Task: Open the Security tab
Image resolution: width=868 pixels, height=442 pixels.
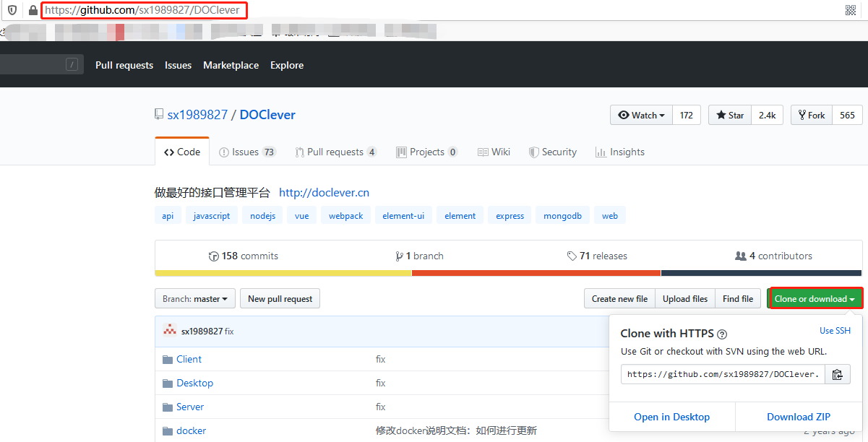Action: (558, 152)
